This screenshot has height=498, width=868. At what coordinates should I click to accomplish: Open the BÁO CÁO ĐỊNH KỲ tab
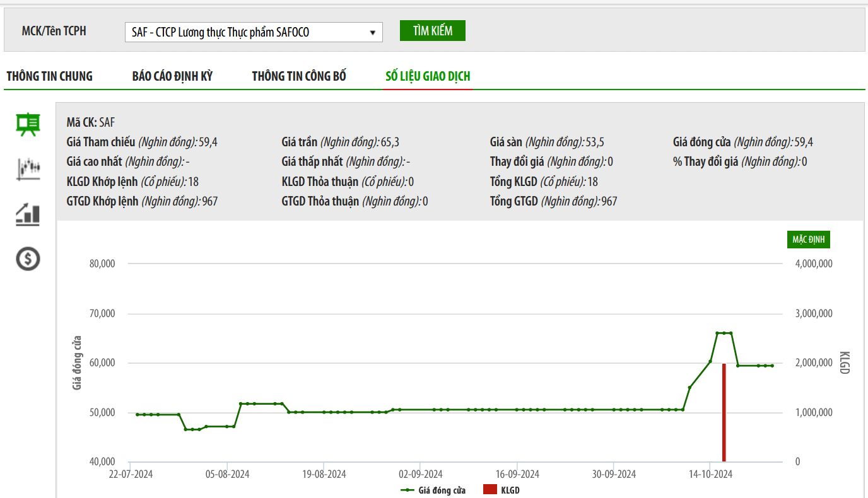click(x=172, y=76)
